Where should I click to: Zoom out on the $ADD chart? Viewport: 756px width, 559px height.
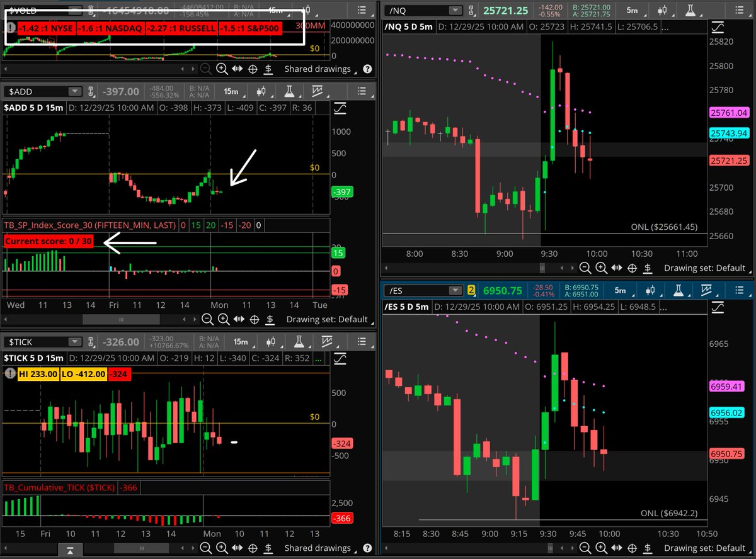click(207, 319)
